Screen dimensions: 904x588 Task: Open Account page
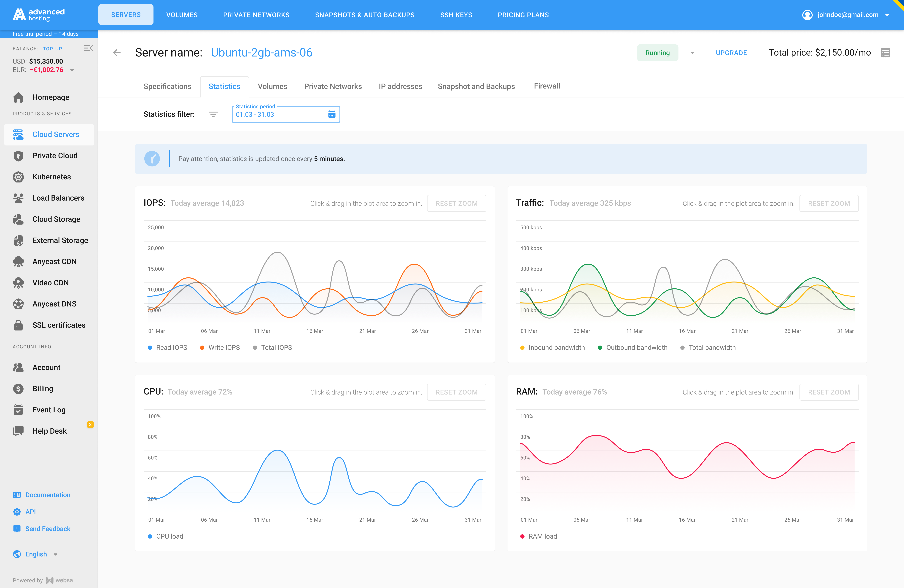(x=49, y=368)
